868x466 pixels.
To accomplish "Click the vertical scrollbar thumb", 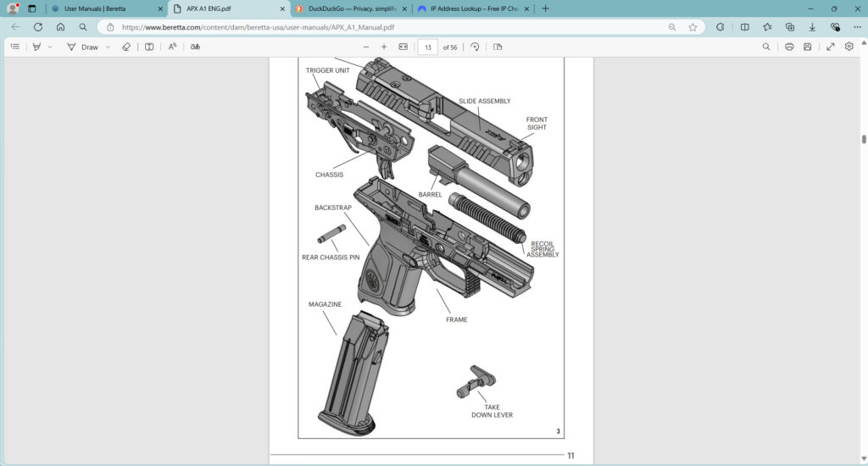I will coord(864,139).
